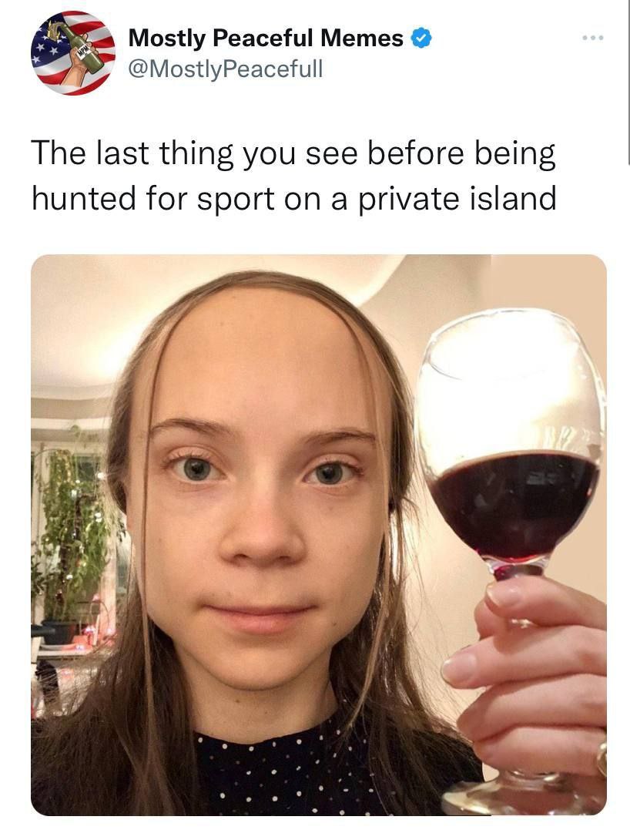Click the bottle graphic inside the avatar
The image size is (630, 840).
click(x=80, y=47)
